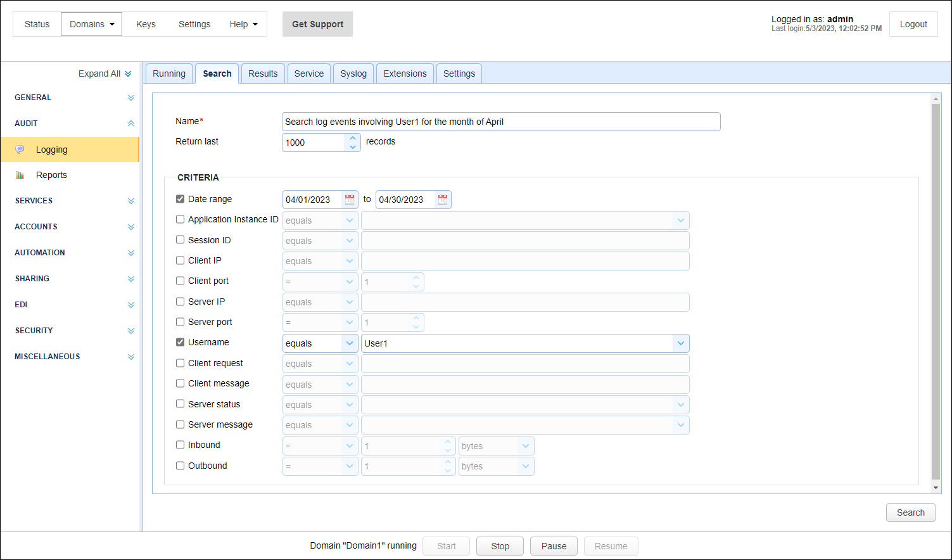This screenshot has width=952, height=560.
Task: Click the start date 04/01/2023 field
Action: click(x=312, y=200)
